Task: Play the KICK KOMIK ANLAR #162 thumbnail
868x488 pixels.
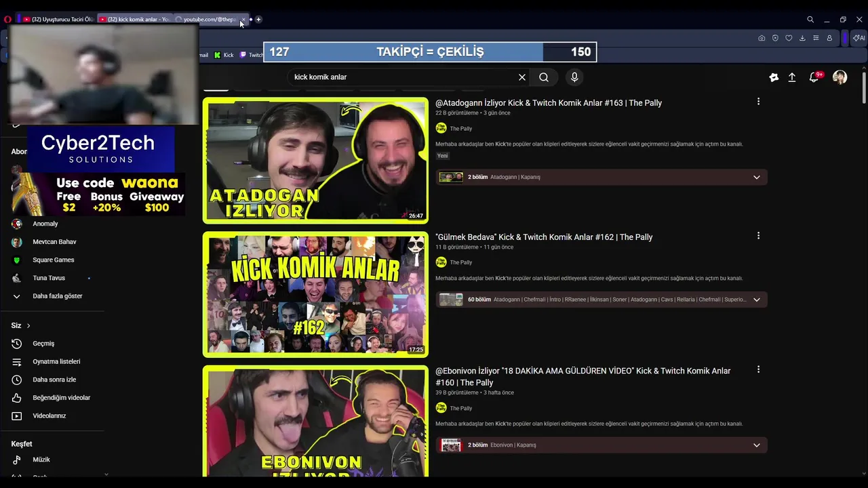Action: click(x=315, y=294)
